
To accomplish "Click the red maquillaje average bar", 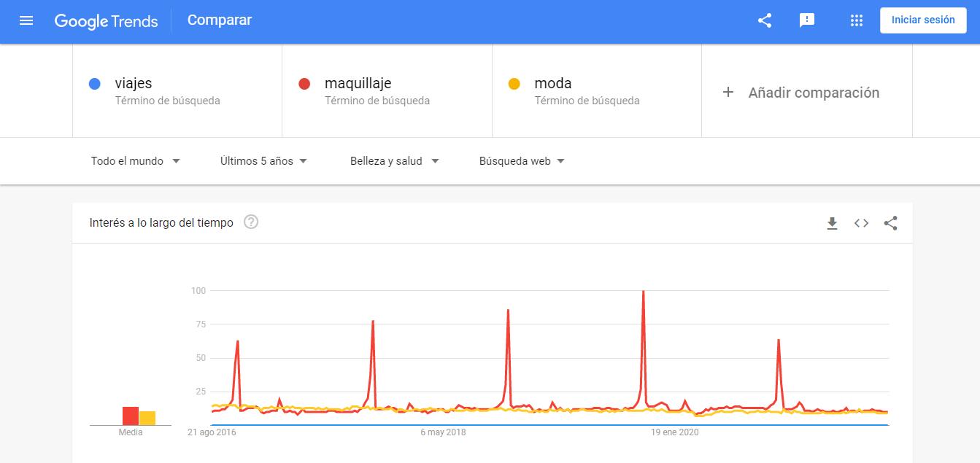I will pyautogui.click(x=131, y=416).
